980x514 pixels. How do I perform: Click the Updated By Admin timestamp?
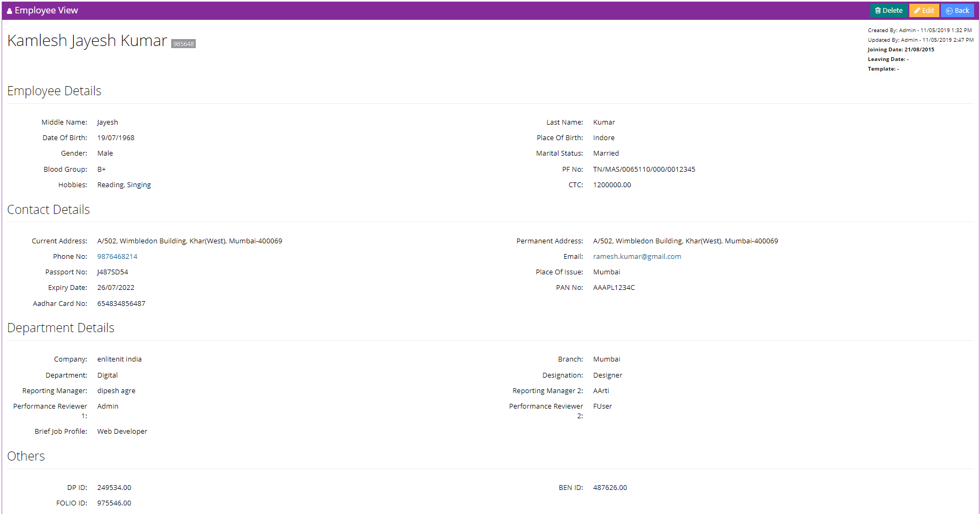920,40
